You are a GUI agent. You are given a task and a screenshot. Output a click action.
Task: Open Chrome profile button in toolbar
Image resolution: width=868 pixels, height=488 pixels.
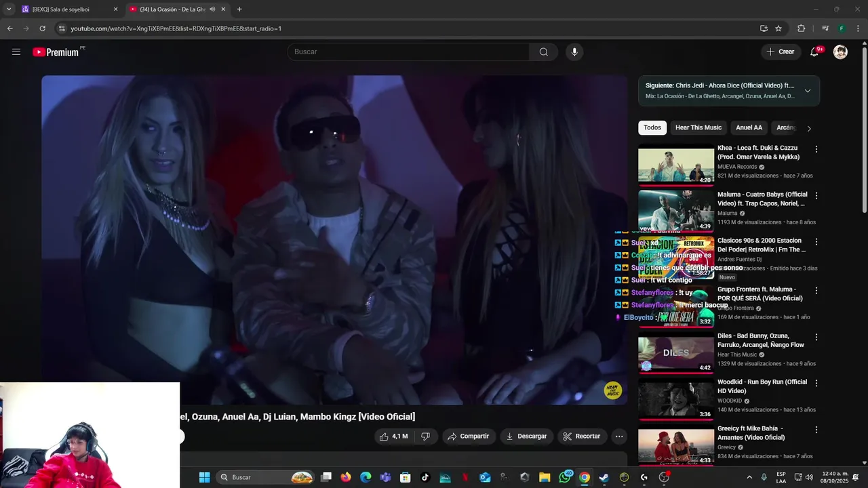pos(842,28)
